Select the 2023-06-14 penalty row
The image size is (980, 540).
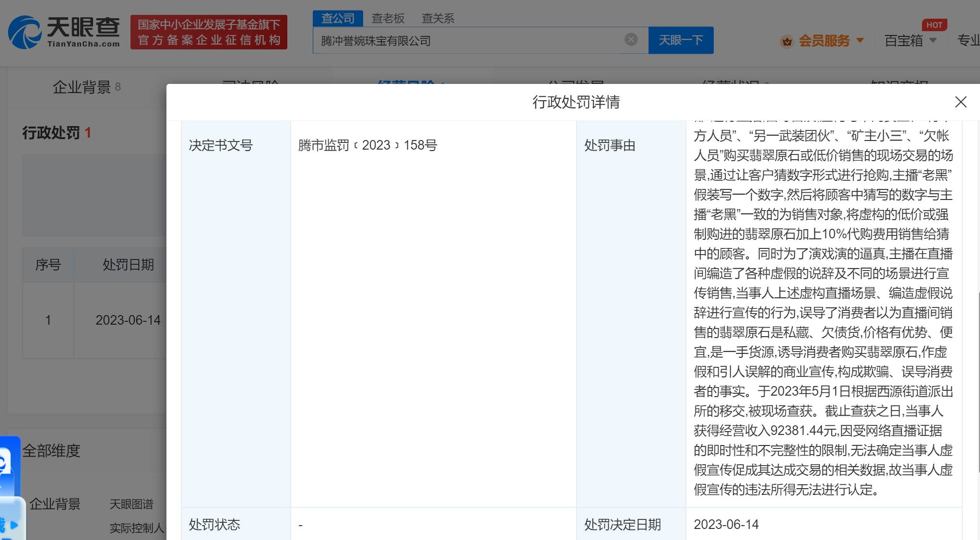point(128,320)
